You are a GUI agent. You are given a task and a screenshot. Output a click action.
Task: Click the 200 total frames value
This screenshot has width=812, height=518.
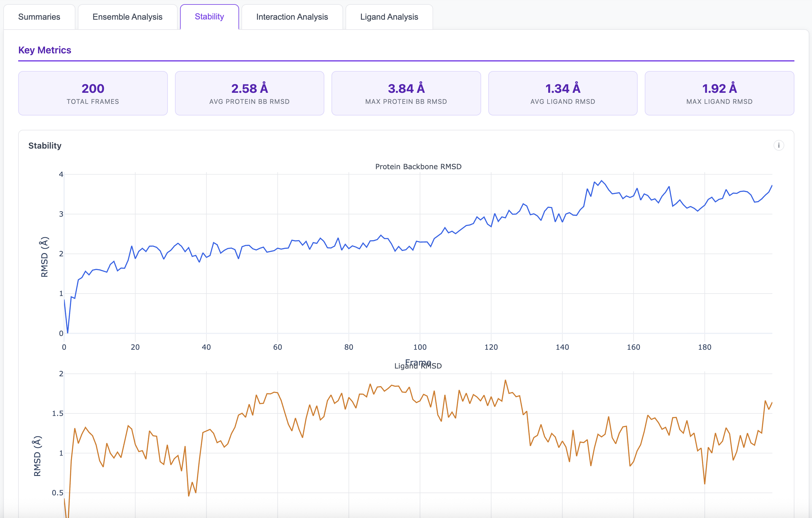93,88
